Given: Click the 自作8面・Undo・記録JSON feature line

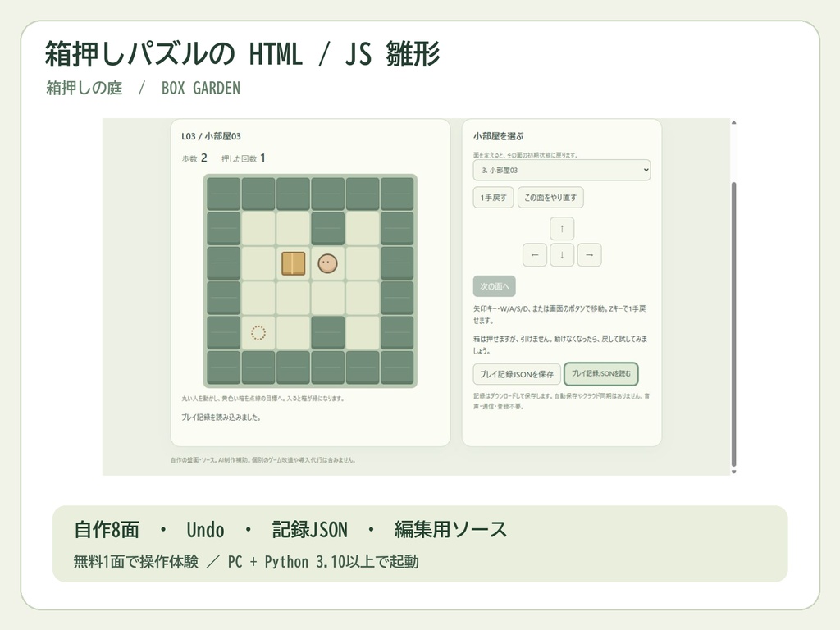Looking at the screenshot, I should coord(290,529).
